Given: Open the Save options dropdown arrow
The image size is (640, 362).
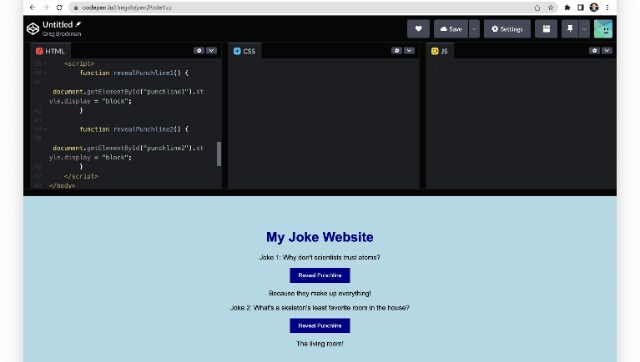Looking at the screenshot, I should (474, 29).
